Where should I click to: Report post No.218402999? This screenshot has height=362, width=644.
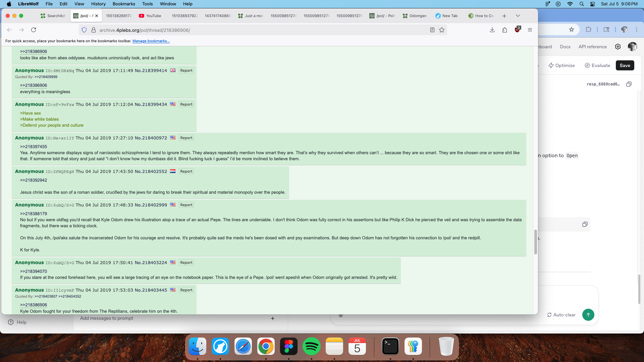click(x=186, y=205)
